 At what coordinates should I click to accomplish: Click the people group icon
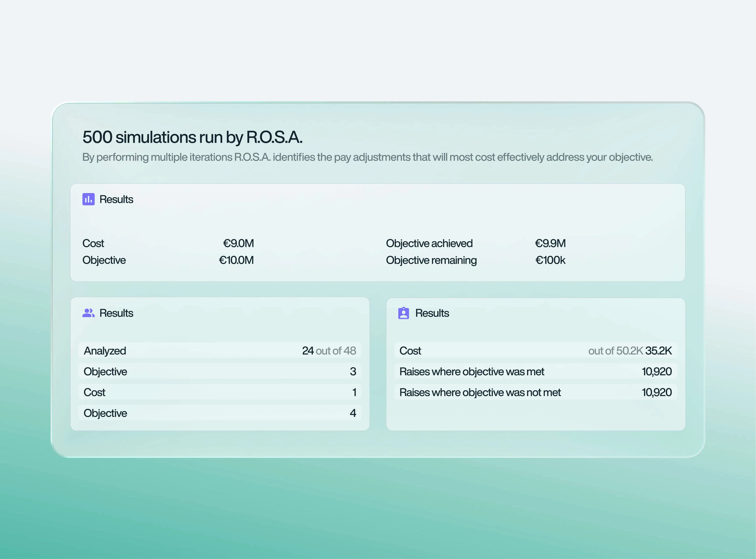88,313
